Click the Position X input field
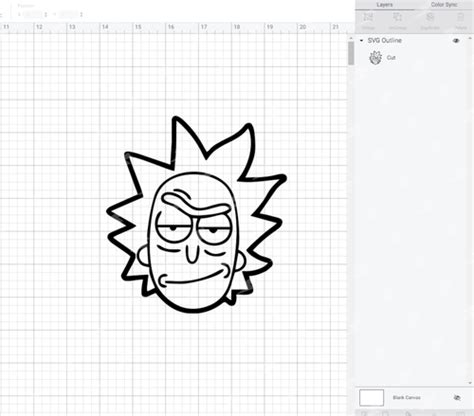Viewport: 474px width, 416px height. (x=32, y=15)
